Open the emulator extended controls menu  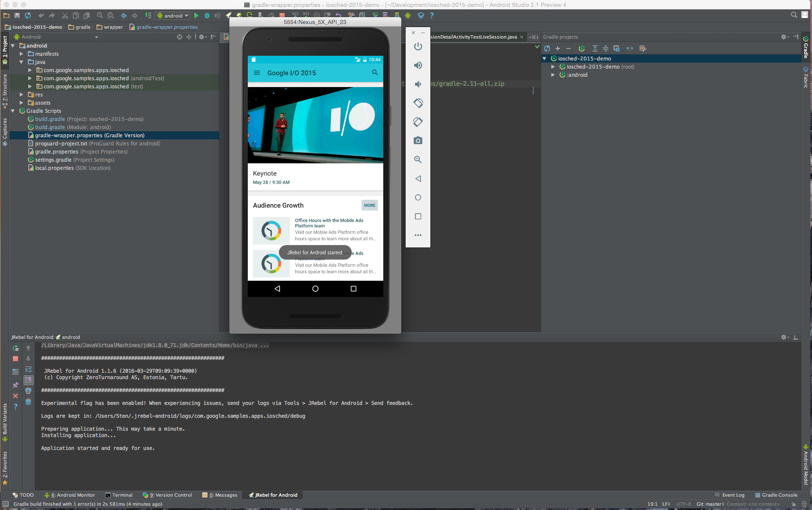418,235
